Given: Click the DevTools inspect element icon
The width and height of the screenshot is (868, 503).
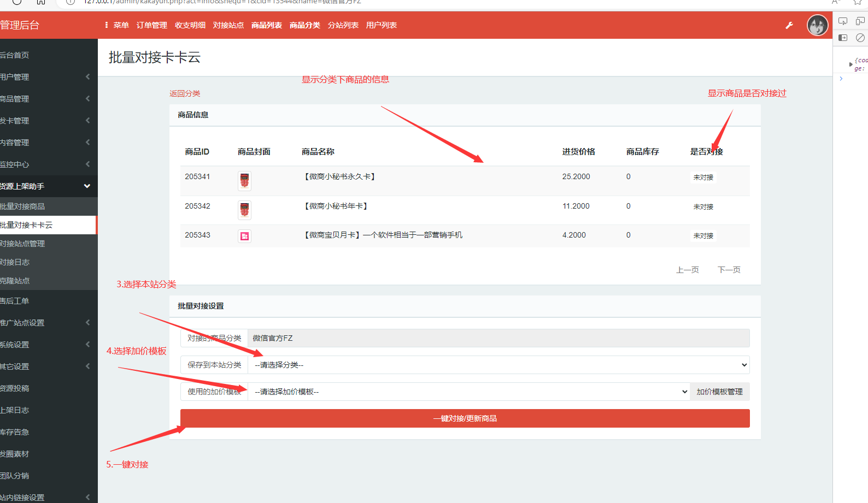Looking at the screenshot, I should coord(843,21).
